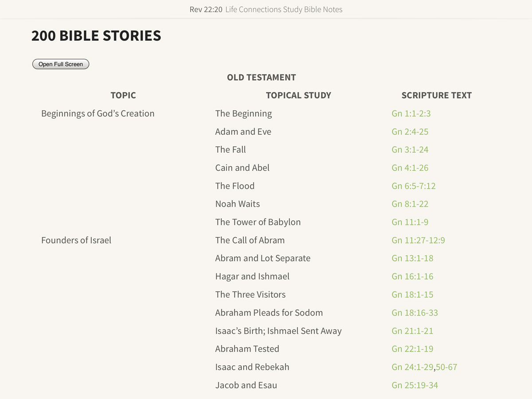Open Gn 8:1-22 for Noah Waits
Viewport: 532px width, 399px height.
tap(410, 204)
